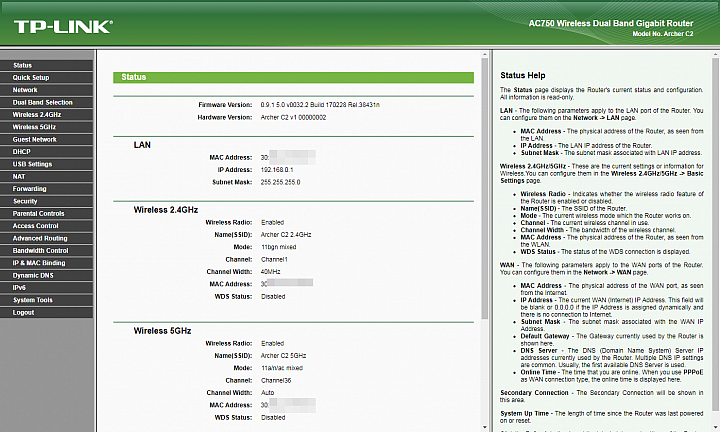Screen dimensions: 720x432
Task: Click the 5GHz Wireless Radio Enabled value
Action: 272,343
